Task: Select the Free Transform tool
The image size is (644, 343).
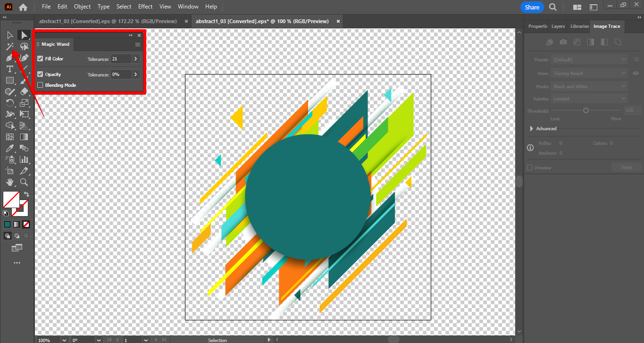Action: (24, 114)
